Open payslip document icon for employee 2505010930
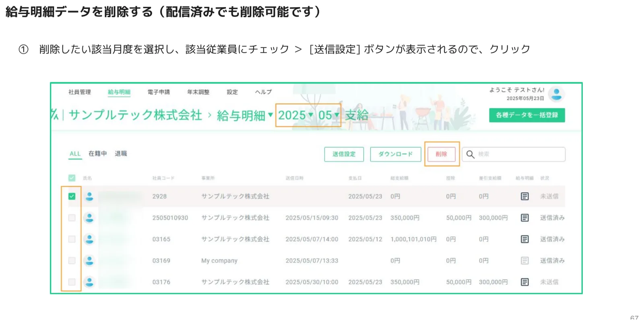 coord(524,218)
